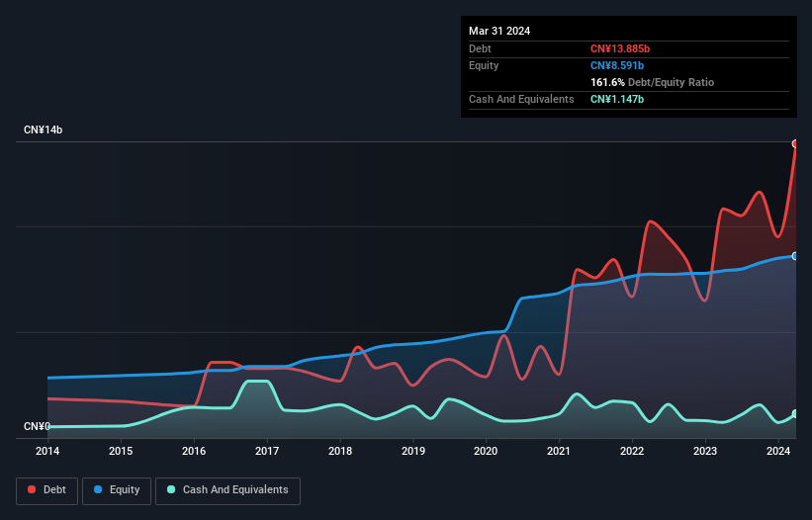
Task: Click the Debt row label in tooltip
Action: (x=480, y=48)
